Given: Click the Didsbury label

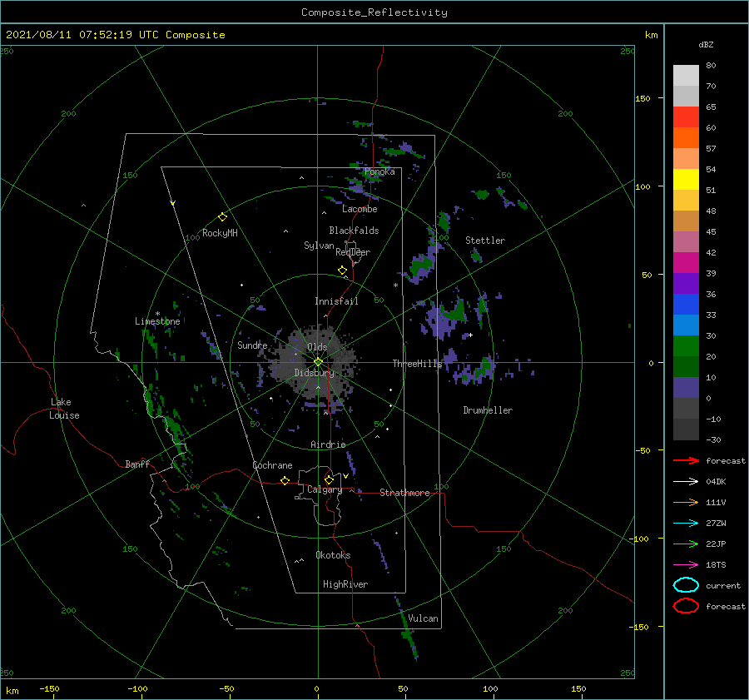Looking at the screenshot, I should (x=315, y=373).
